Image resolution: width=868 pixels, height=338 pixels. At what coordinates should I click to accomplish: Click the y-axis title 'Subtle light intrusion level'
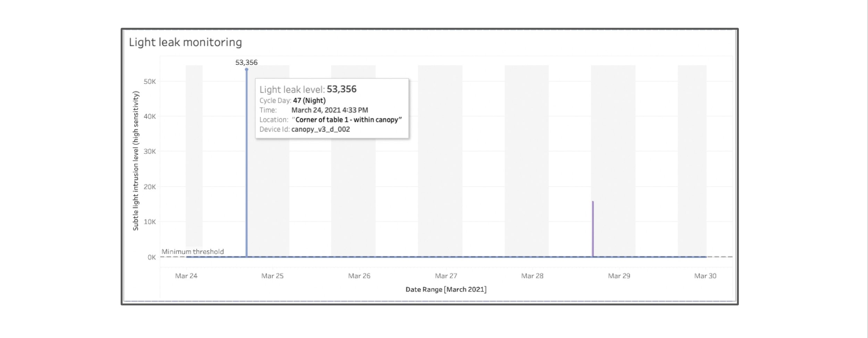[135, 161]
